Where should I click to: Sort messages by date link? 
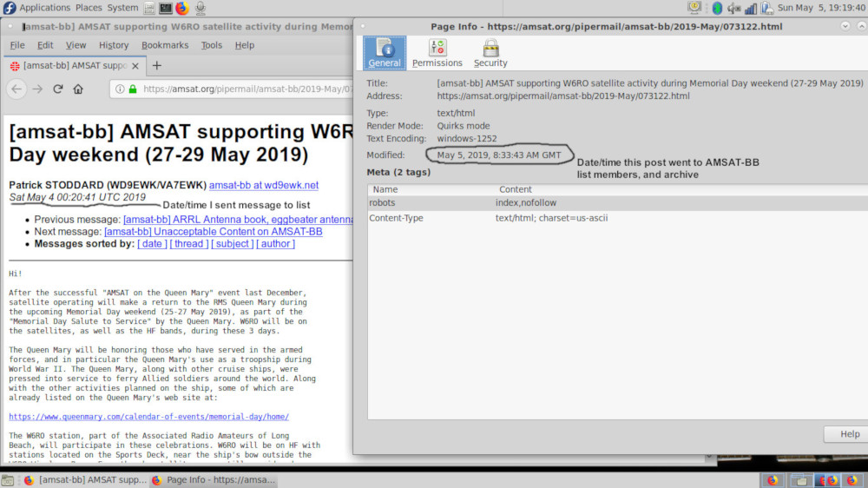[152, 244]
